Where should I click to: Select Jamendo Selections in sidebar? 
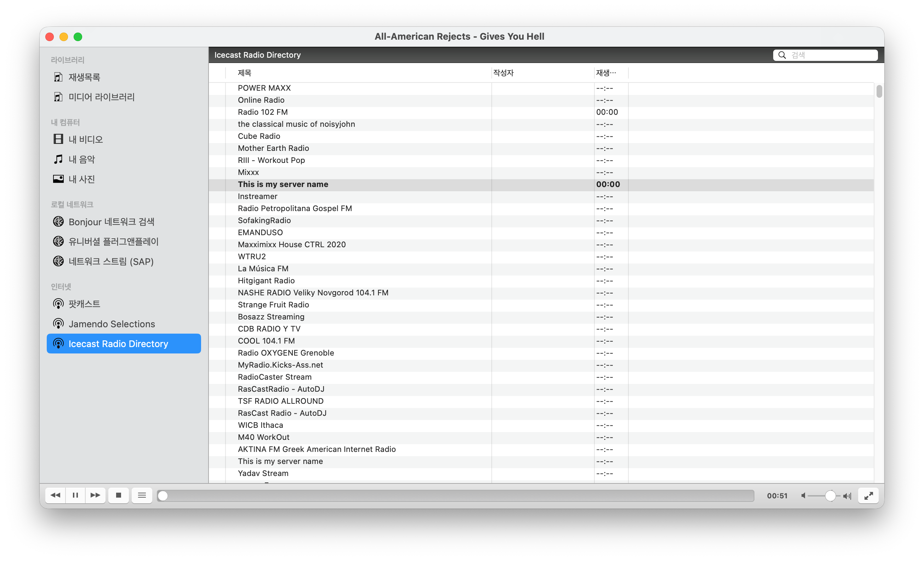(112, 324)
